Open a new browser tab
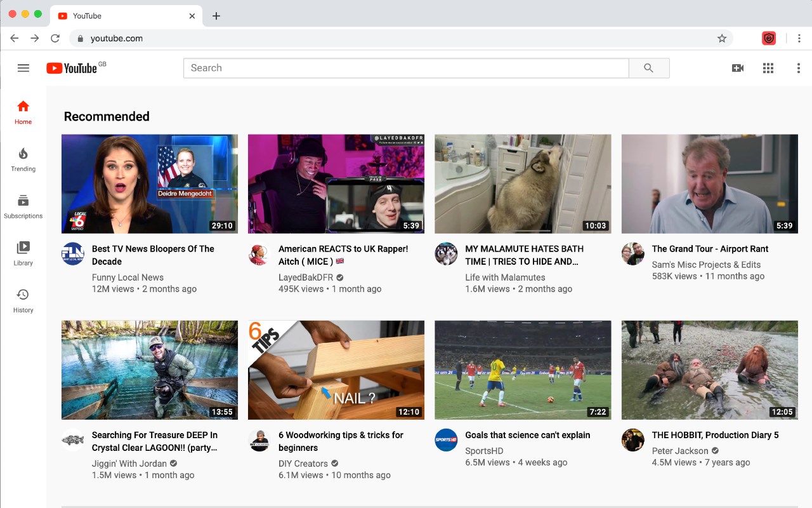Screen dimensions: 812x508 216,16
